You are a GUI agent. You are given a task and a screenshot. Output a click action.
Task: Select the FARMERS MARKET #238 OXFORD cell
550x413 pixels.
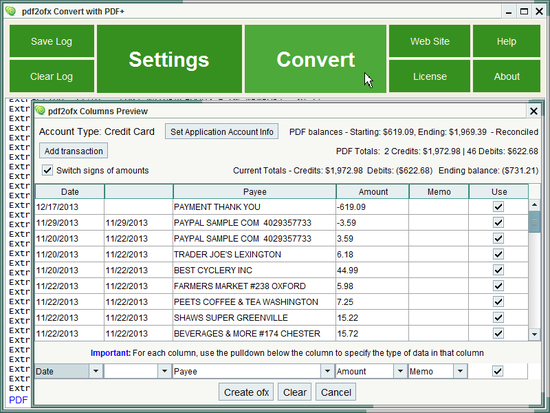pyautogui.click(x=254, y=286)
